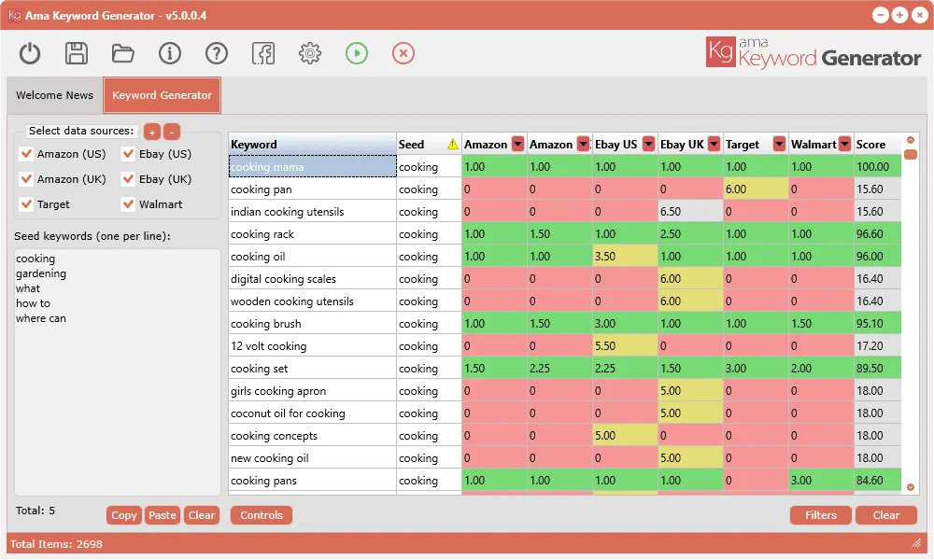Screen dimensions: 934x560
Task: Click the scroll up arrow of results table
Action: coord(910,140)
